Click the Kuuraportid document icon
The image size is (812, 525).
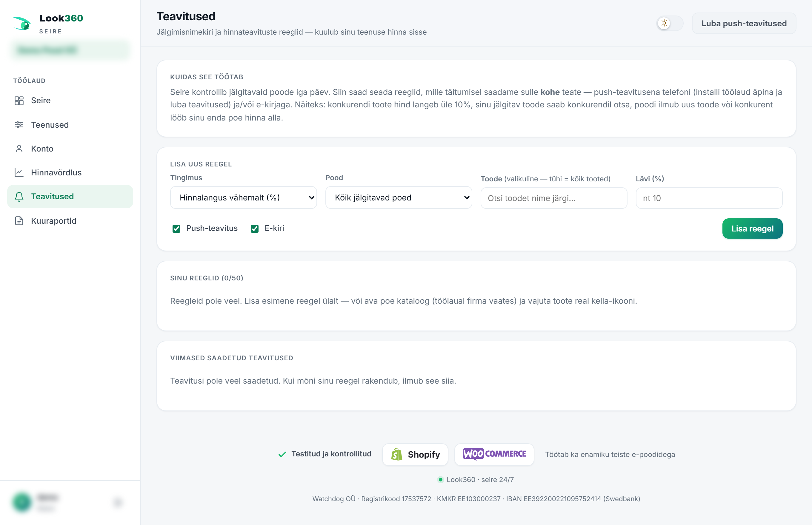[19, 221]
